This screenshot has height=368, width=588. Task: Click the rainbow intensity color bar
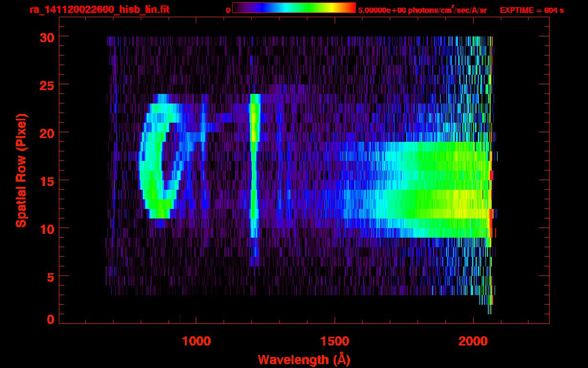294,8
